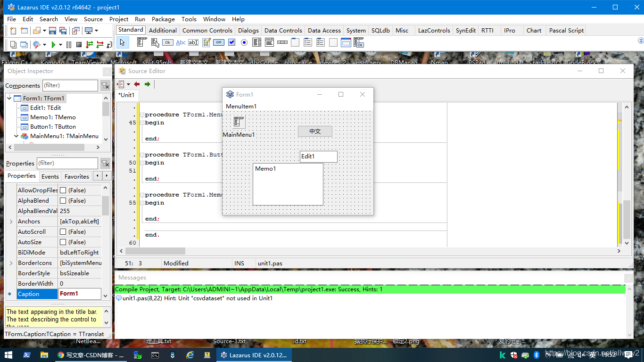Screen dimensions: 644x362
Task: Click the Caption property value field
Action: 80,294
